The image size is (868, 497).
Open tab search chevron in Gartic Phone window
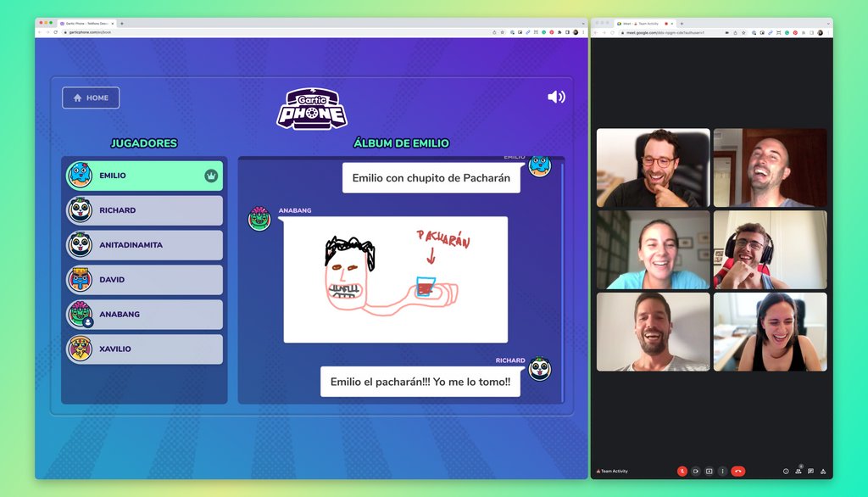point(583,23)
